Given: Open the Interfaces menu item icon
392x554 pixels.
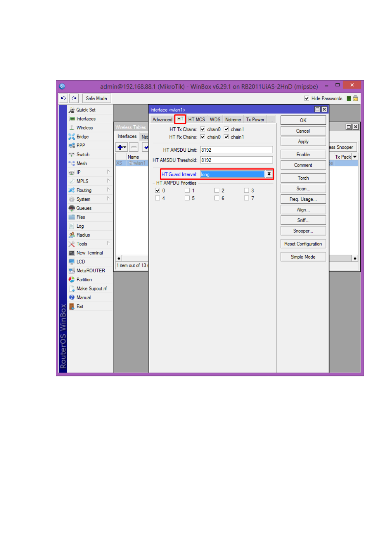Looking at the screenshot, I should tap(72, 119).
